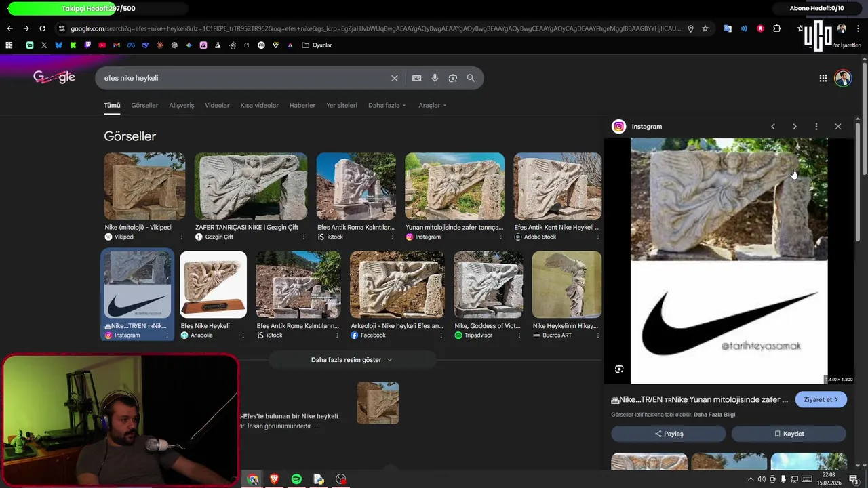Click the Instagram source label in preview header
This screenshot has height=488, width=868.
(x=646, y=127)
